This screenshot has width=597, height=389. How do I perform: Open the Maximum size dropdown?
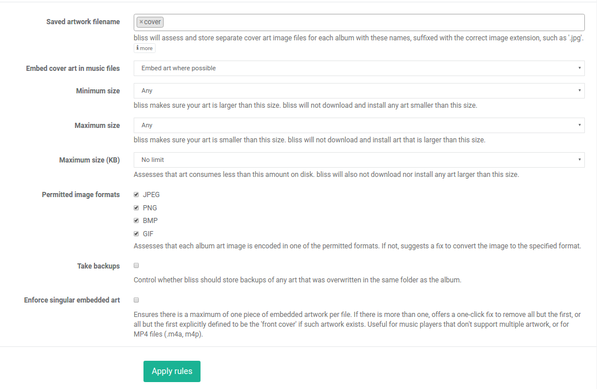359,125
